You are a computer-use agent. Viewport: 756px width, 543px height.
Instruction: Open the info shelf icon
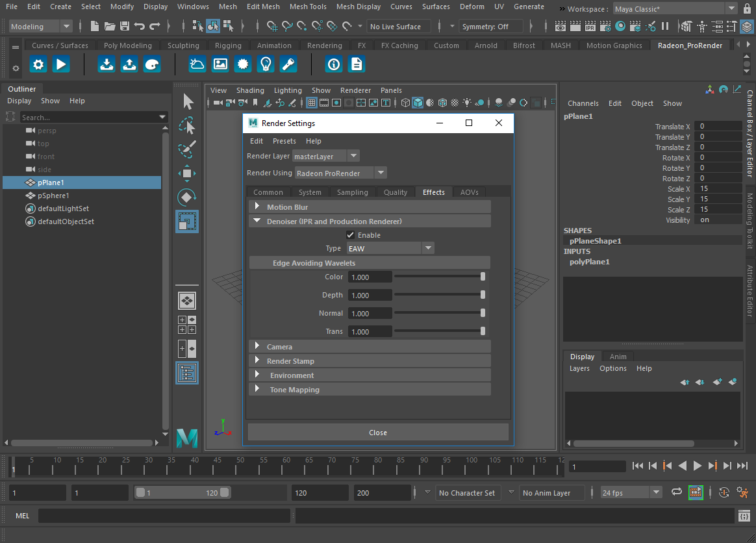coord(334,64)
